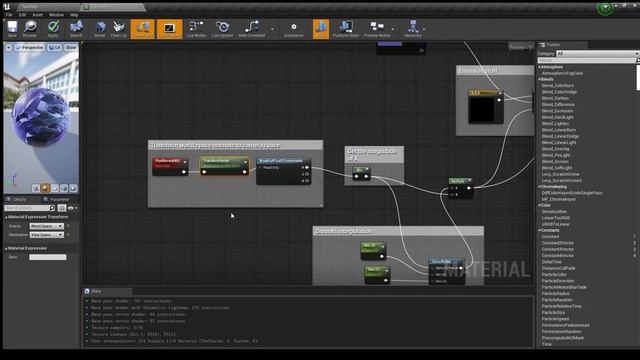Image resolution: width=640 pixels, height=360 pixels.
Task: Select the TransformVector node
Action: [224, 166]
